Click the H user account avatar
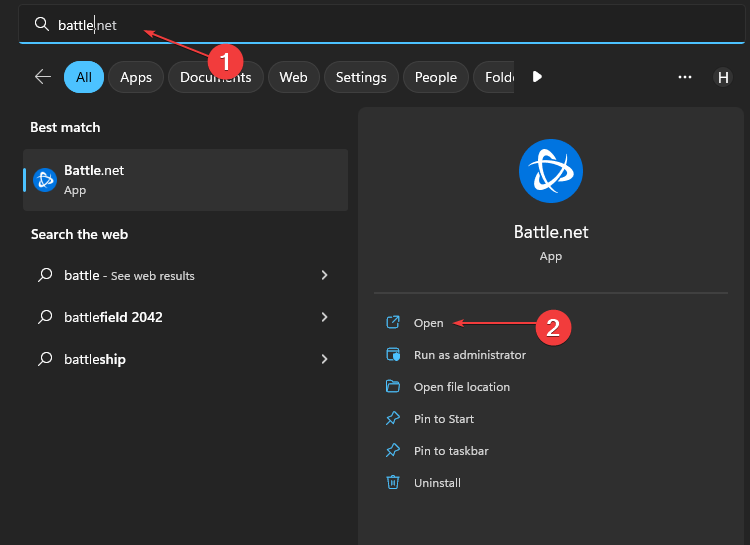Image resolution: width=750 pixels, height=545 pixels. [x=723, y=77]
